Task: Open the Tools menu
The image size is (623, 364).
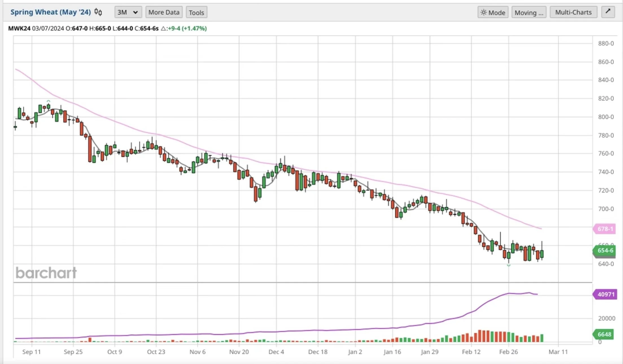Action: click(196, 12)
